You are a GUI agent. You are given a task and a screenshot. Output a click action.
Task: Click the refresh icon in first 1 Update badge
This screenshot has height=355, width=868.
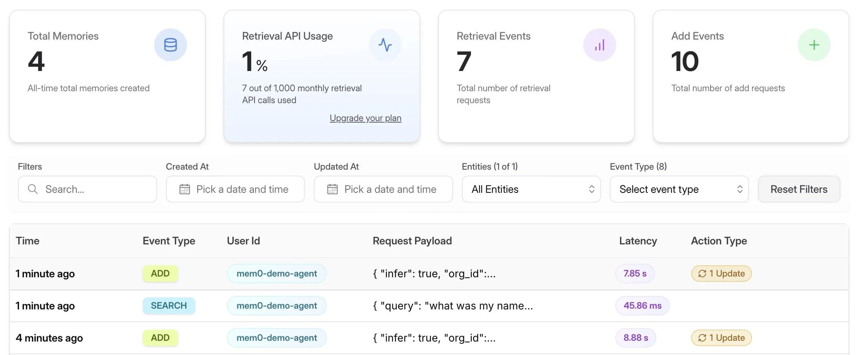tap(702, 274)
